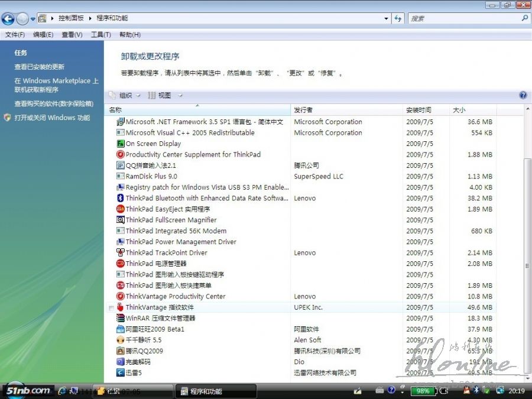This screenshot has height=399, width=532.
Task: Click 打开或关闭 Windows 功能 link
Action: (x=52, y=118)
